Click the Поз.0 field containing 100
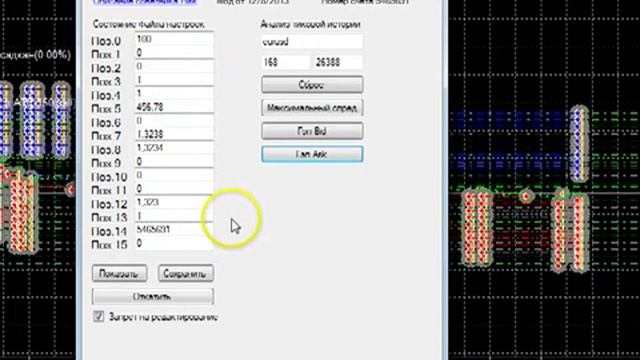The width and height of the screenshot is (640, 360). [x=174, y=39]
